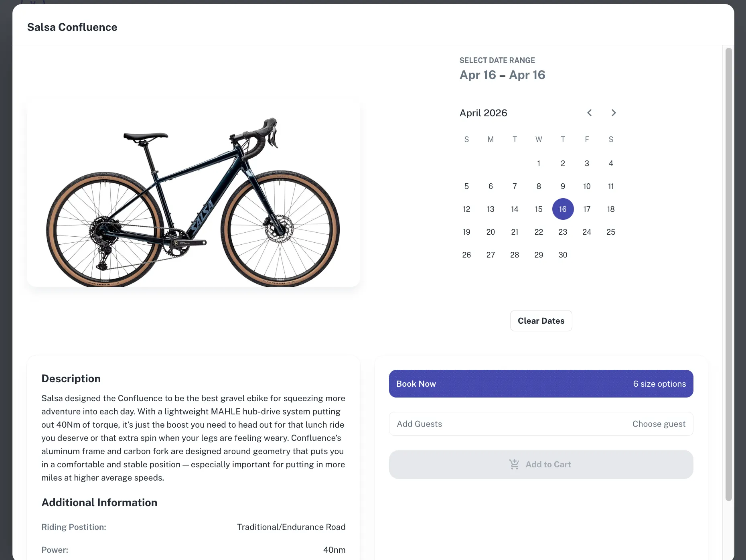Pick April 30 on the calendar
Image resolution: width=746 pixels, height=560 pixels.
point(563,255)
